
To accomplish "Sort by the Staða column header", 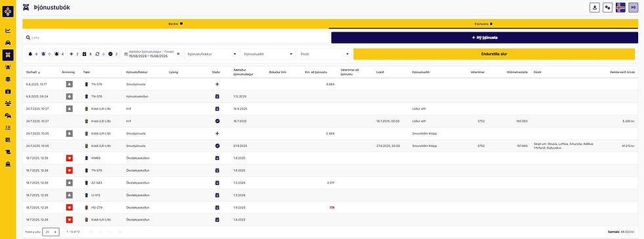I will [x=216, y=72].
